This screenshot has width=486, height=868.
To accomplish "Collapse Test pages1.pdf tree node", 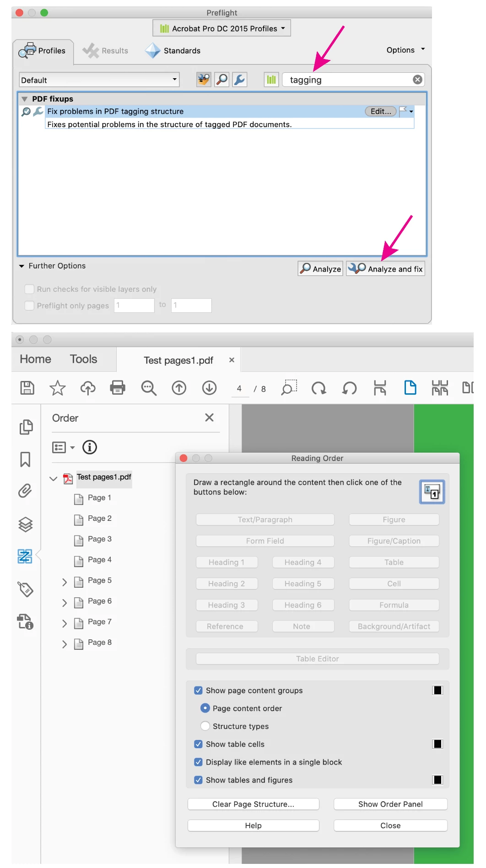I will pyautogui.click(x=53, y=478).
